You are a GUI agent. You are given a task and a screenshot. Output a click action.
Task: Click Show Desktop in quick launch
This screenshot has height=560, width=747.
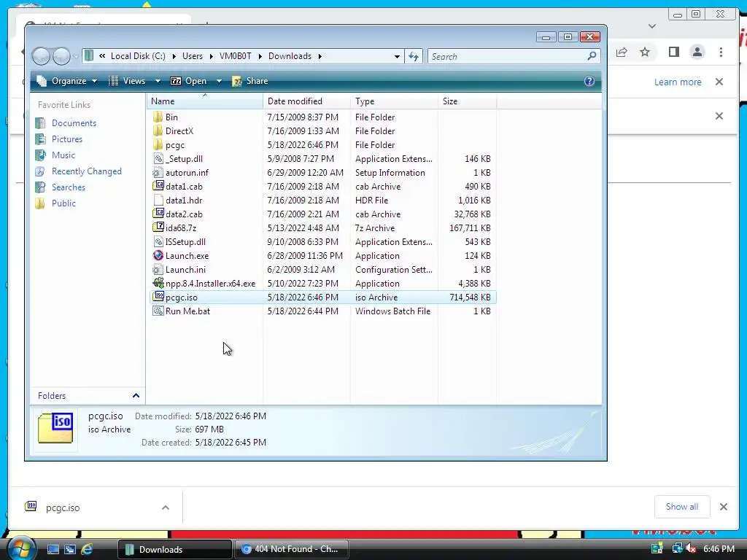pyautogui.click(x=53, y=549)
